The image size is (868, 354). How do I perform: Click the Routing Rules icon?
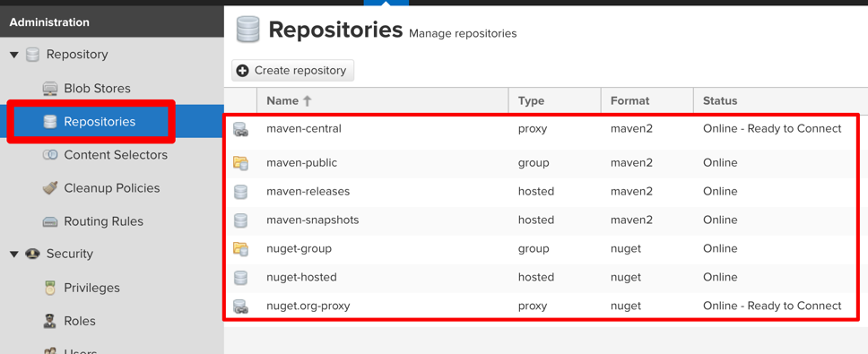click(x=50, y=221)
